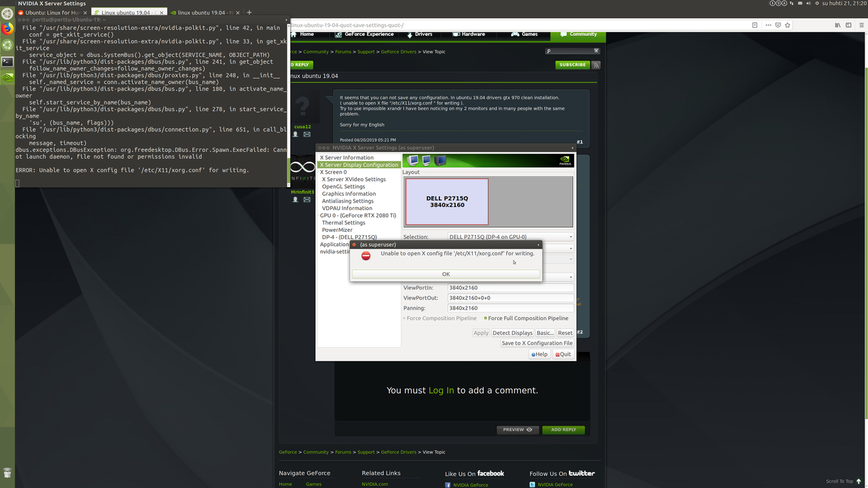868x488 pixels.
Task: Switch to third 'linux ubuntu 19.04 - N' tab
Action: pyautogui.click(x=203, y=12)
